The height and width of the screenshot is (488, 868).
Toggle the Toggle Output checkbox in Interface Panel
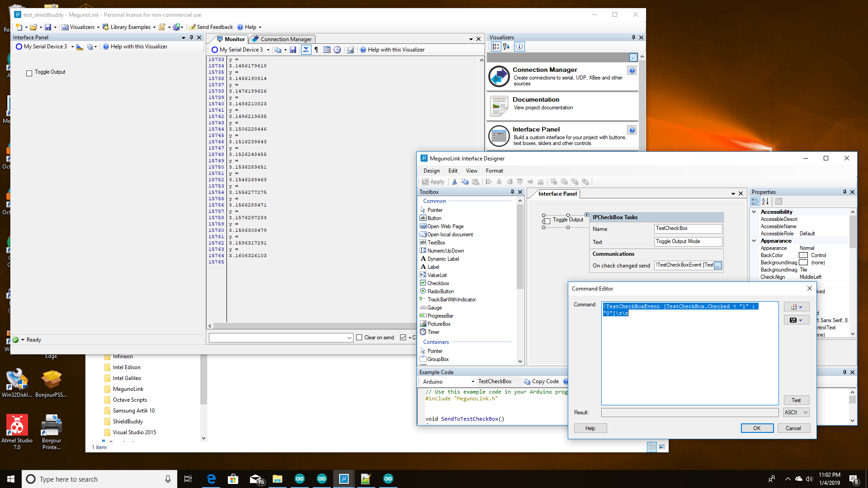29,73
